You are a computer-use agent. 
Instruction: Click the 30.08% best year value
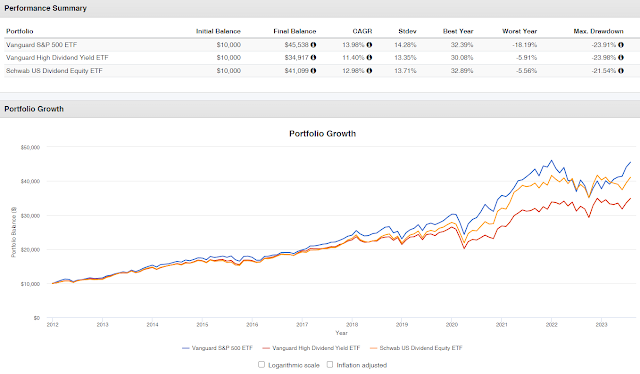(x=462, y=58)
